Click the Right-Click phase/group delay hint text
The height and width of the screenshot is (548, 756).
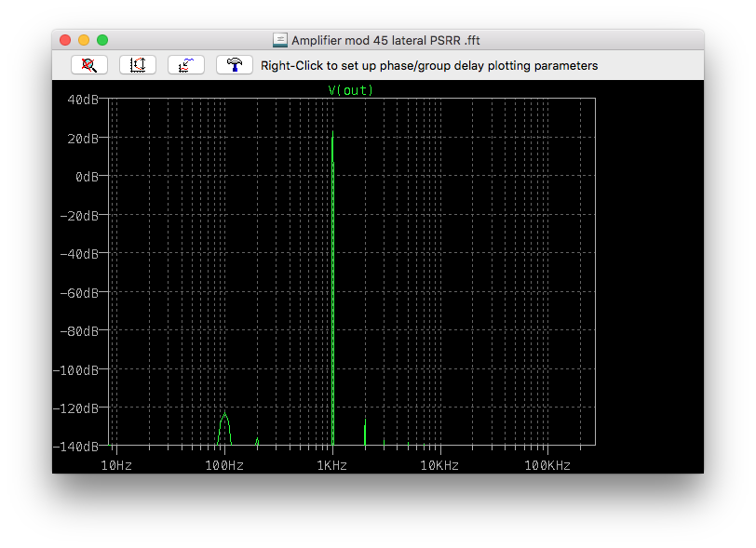[429, 65]
